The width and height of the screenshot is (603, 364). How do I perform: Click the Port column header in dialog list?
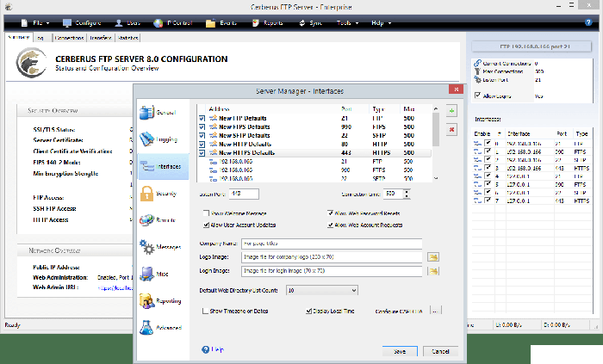346,109
